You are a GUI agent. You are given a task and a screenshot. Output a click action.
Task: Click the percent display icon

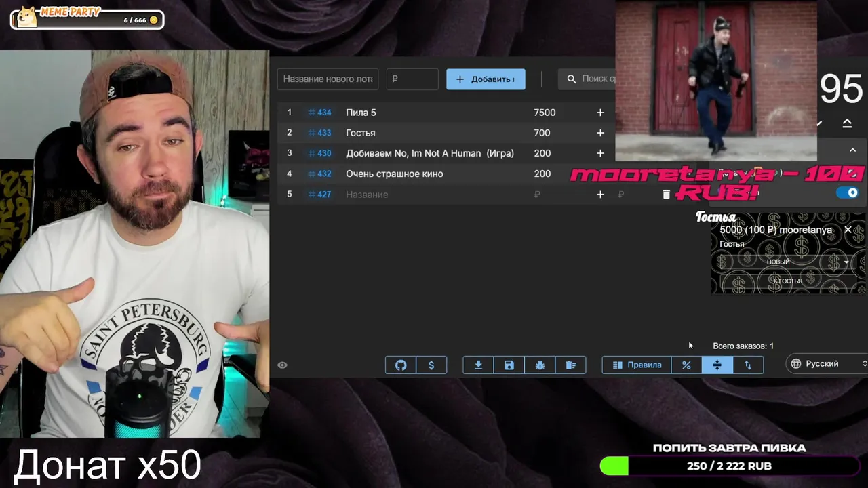[x=686, y=365]
